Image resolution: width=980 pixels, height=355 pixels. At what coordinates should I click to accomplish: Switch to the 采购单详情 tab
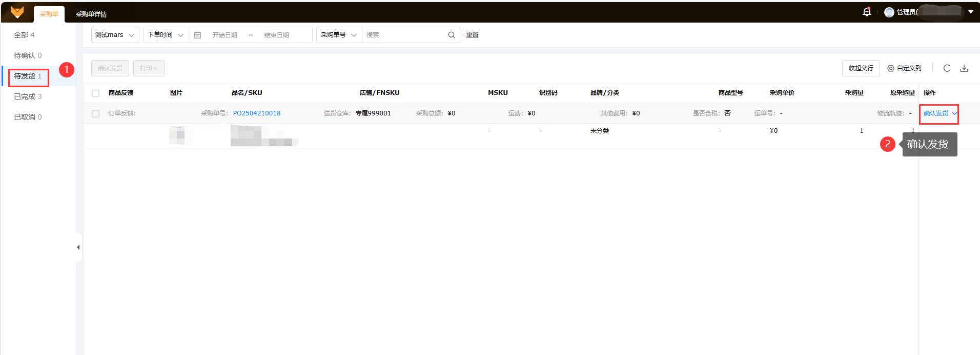pyautogui.click(x=91, y=14)
